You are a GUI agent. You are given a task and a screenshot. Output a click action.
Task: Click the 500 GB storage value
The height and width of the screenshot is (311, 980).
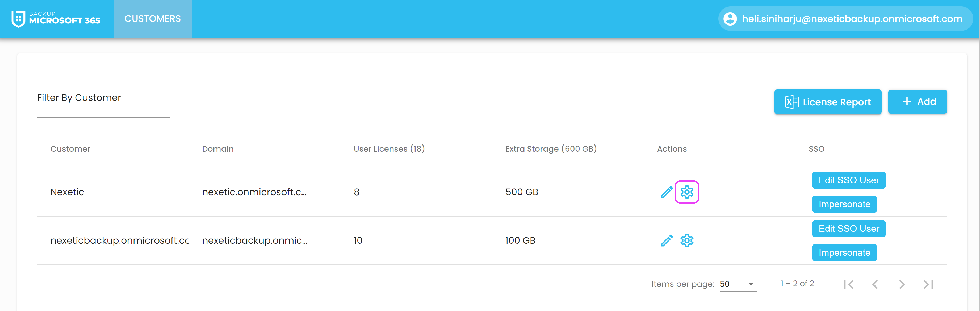pyautogui.click(x=522, y=192)
